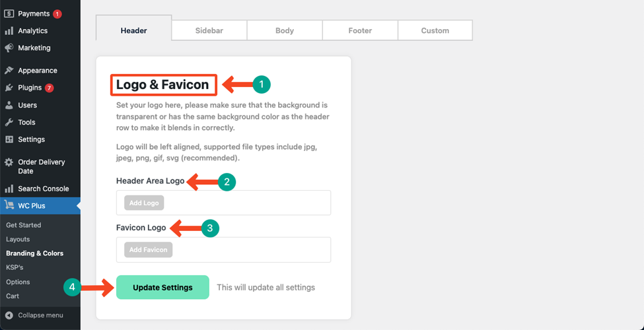Click the WC Plus cart icon

9,206
